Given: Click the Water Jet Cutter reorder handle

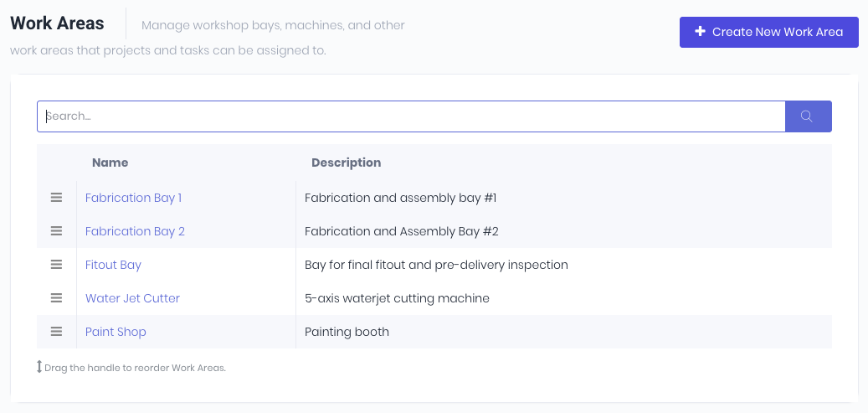Looking at the screenshot, I should (56, 298).
